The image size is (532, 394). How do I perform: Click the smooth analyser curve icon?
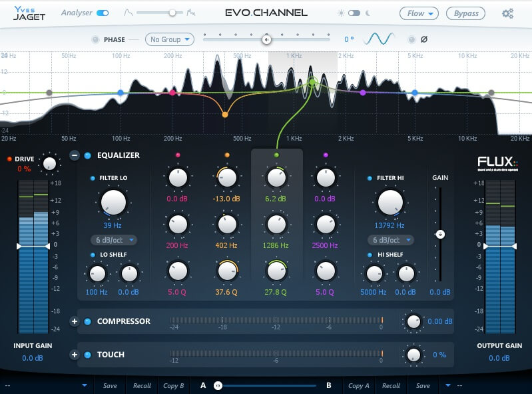(129, 13)
